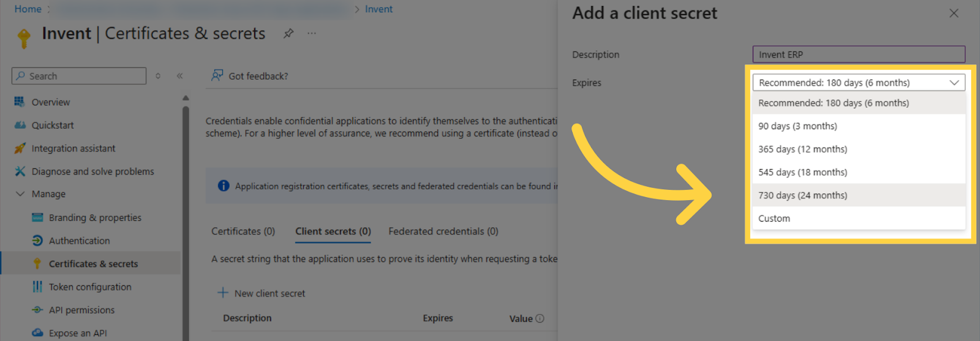Switch to the Federated credentials (0) tab
This screenshot has width=980, height=341.
[443, 231]
